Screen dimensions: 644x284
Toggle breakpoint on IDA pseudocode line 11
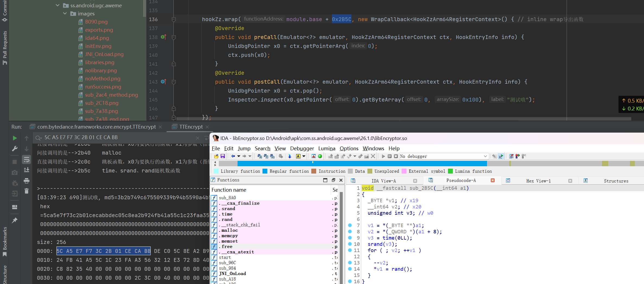(350, 250)
